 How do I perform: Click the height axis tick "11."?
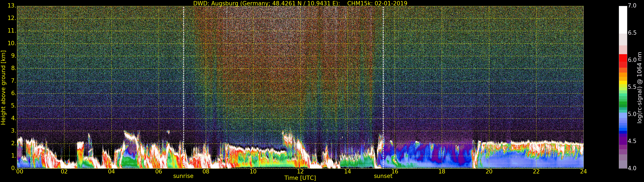click(12, 31)
